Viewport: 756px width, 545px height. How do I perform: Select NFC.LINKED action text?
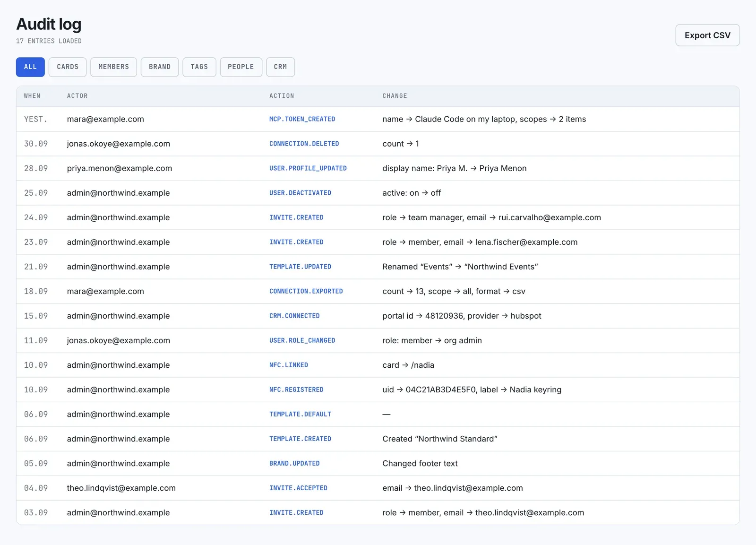pos(289,365)
